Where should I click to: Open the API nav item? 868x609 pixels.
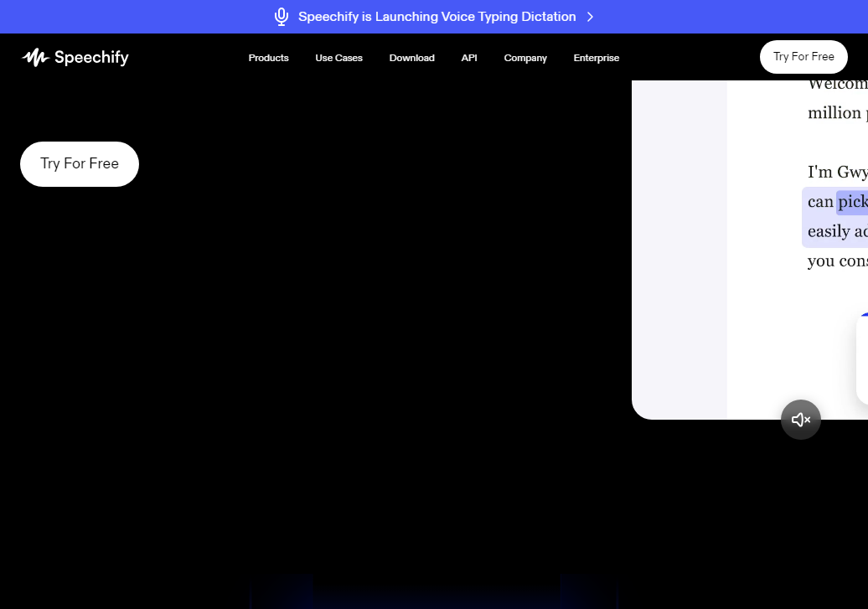click(469, 58)
